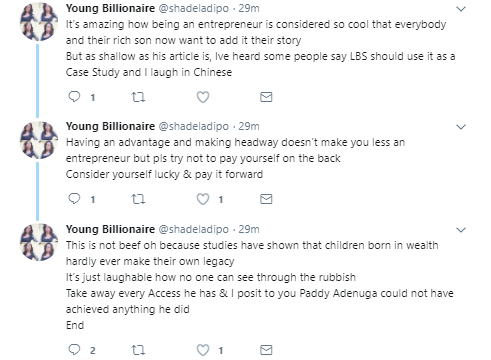Like the first tweet about LBS case study
This screenshot has height=360, width=491.
tap(203, 97)
